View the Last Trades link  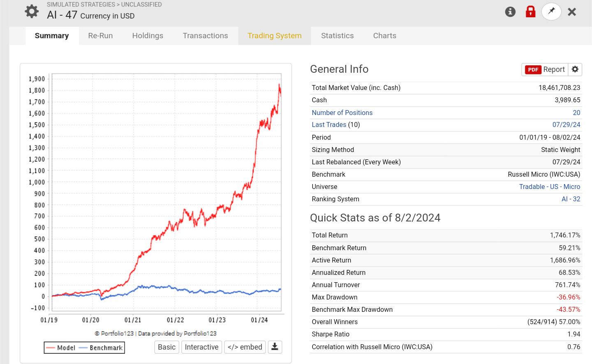329,124
